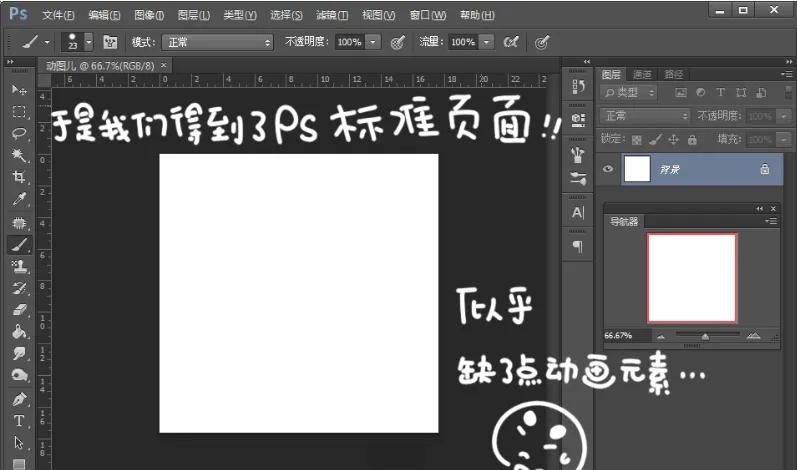Select the Pen tool

coord(19,399)
